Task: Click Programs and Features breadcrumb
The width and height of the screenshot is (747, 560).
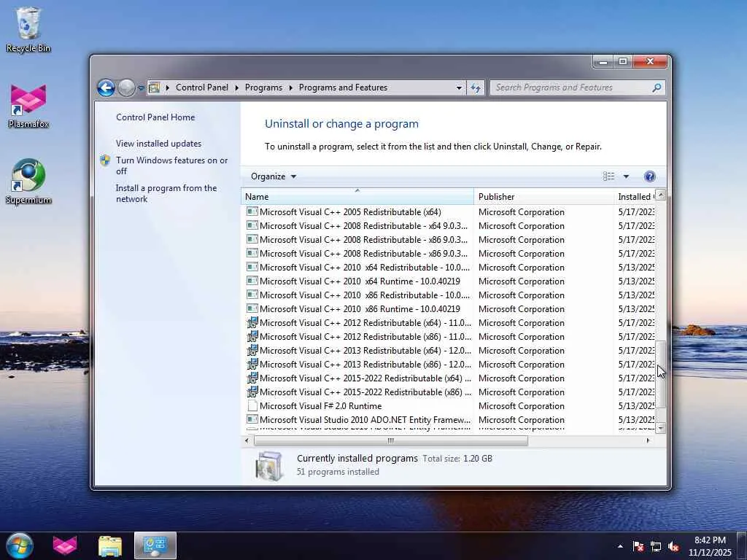Action: point(343,87)
